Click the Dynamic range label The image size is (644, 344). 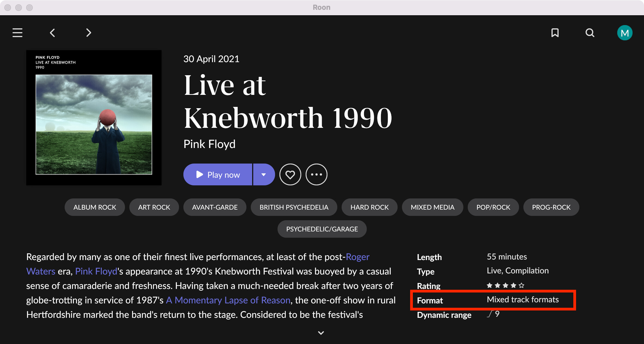(x=444, y=315)
